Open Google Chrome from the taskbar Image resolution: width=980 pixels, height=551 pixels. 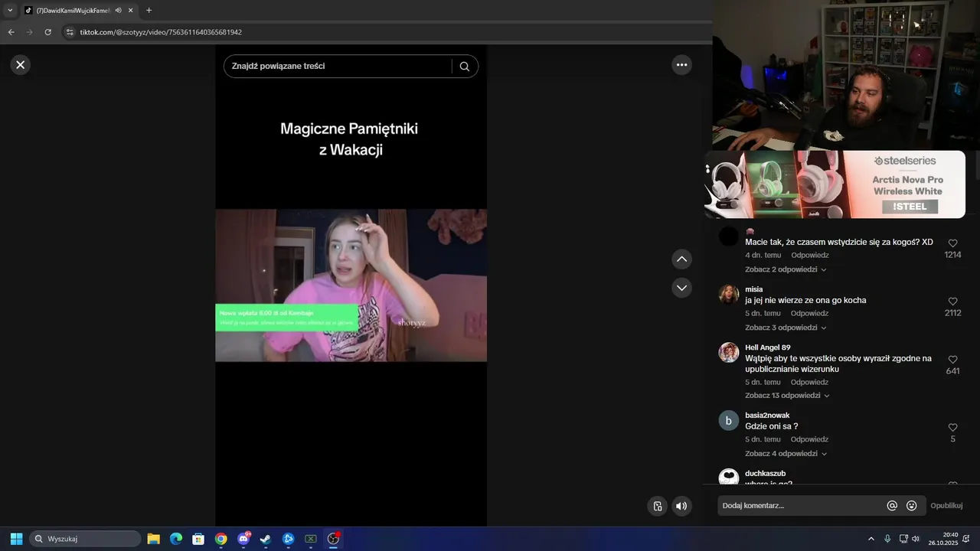click(x=220, y=539)
